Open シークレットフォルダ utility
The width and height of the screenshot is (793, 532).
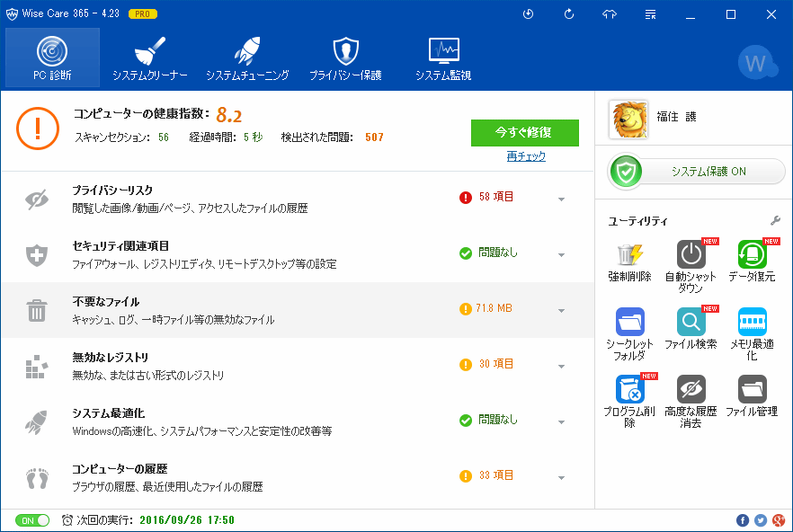tap(629, 333)
